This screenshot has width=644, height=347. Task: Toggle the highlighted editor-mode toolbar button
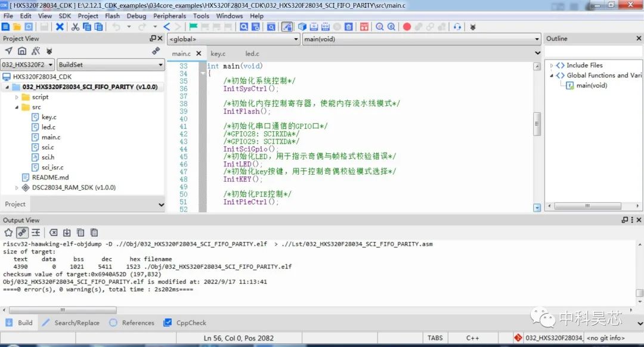287,27
